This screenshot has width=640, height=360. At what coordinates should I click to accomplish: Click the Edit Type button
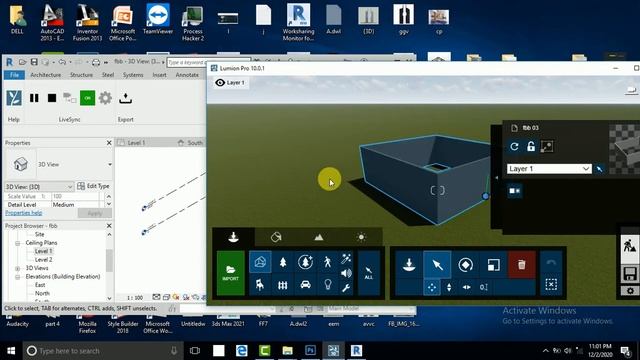click(x=93, y=186)
